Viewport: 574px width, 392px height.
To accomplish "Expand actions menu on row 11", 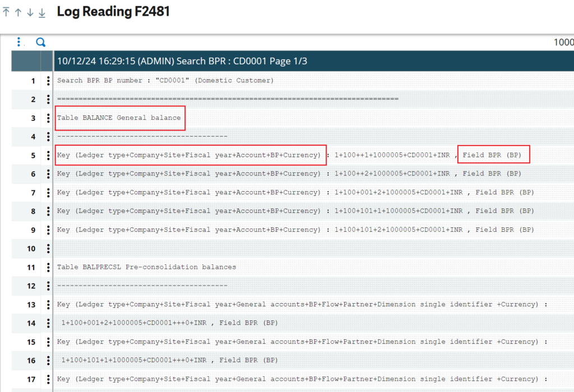I will [48, 267].
